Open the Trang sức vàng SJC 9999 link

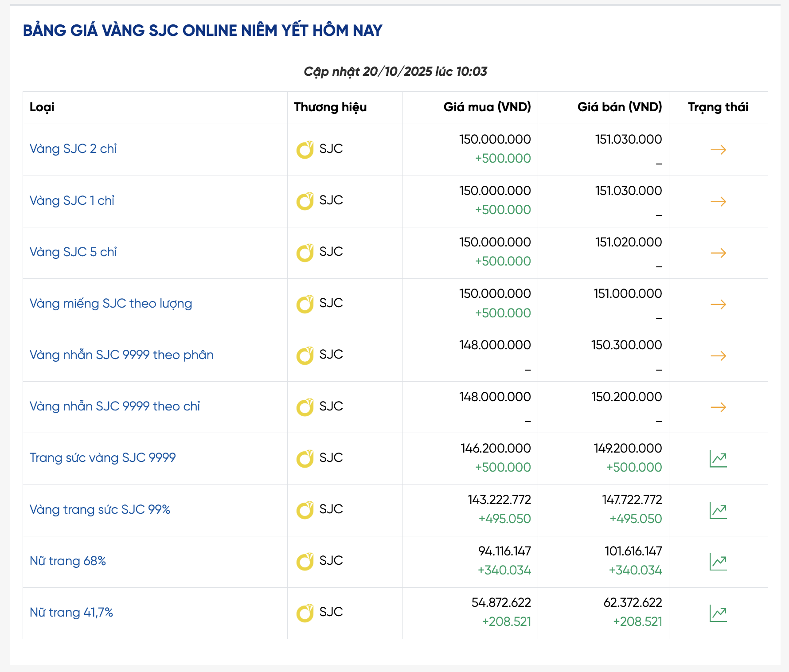click(x=102, y=458)
